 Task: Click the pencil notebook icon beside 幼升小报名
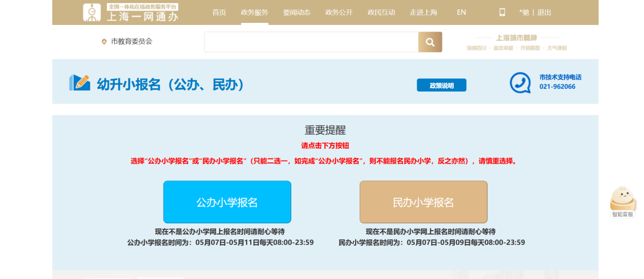pos(79,83)
